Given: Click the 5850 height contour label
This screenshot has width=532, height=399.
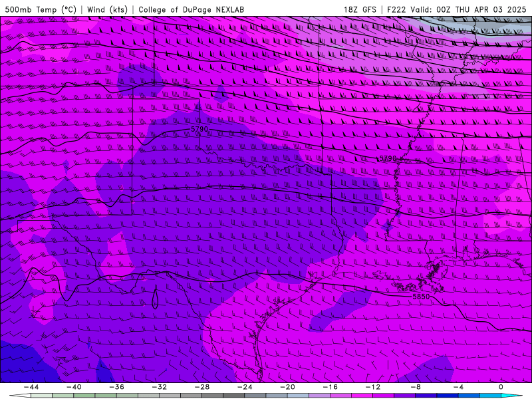Looking at the screenshot, I should [x=421, y=297].
